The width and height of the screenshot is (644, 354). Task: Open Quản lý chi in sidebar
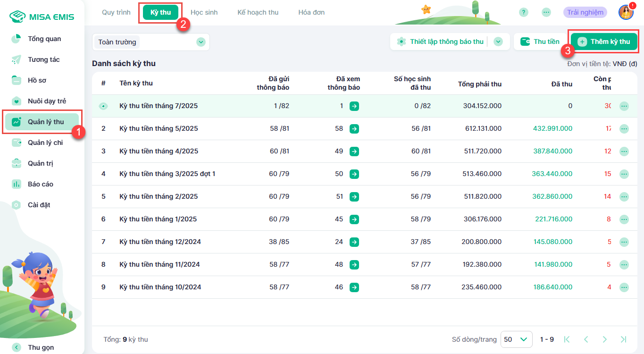45,143
